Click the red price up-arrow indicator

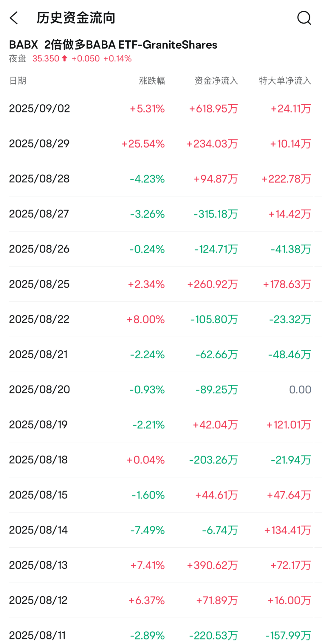64,58
